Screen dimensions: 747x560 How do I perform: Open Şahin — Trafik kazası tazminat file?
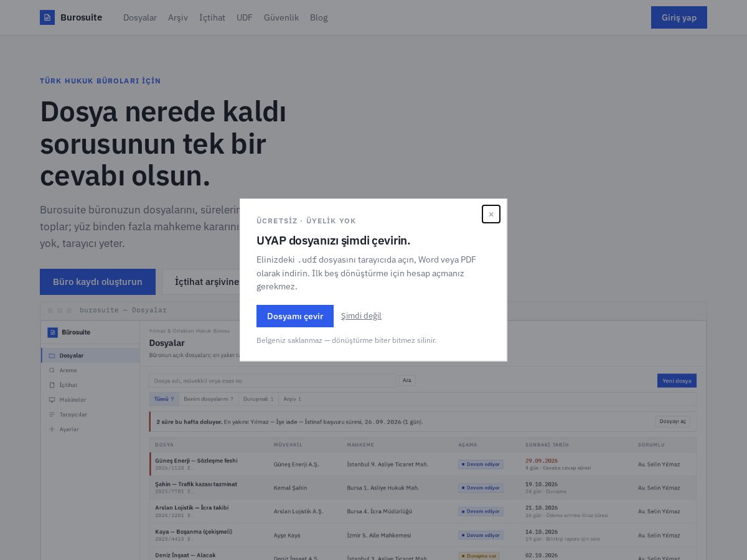(196, 484)
